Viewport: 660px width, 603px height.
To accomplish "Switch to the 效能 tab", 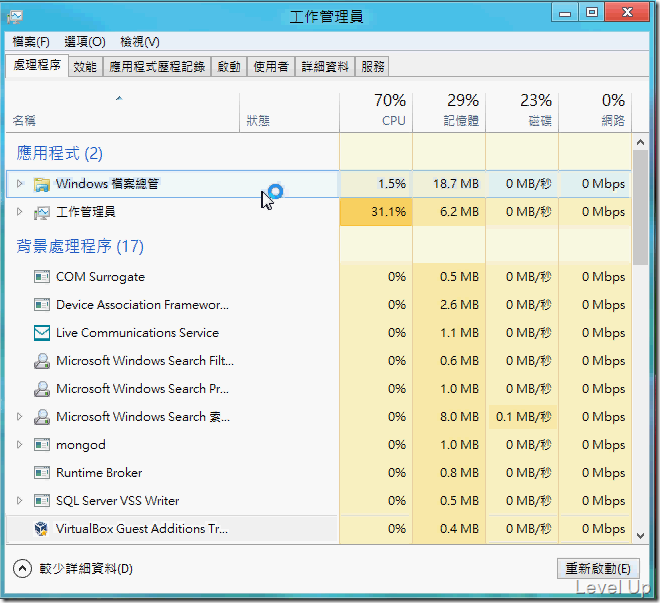I will point(85,66).
